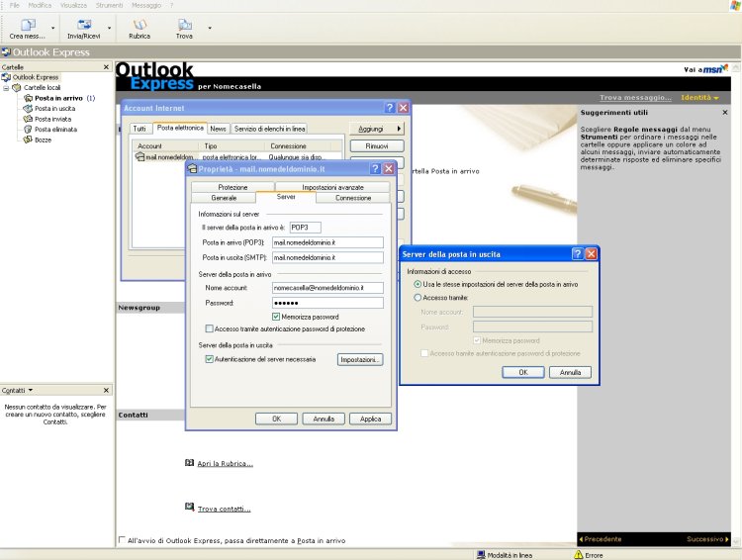Click the Errore warning icon in status bar
This screenshot has width=742, height=560.
[579, 555]
